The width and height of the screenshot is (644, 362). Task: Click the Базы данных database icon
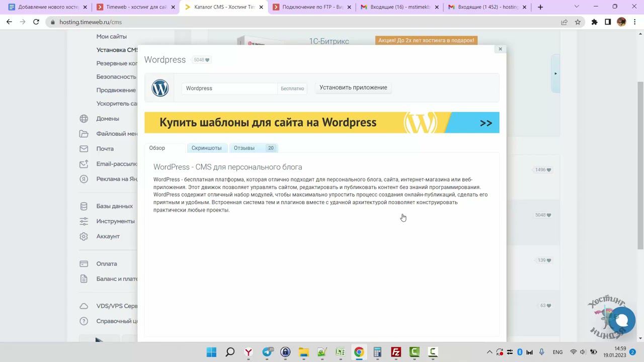coord(84,206)
